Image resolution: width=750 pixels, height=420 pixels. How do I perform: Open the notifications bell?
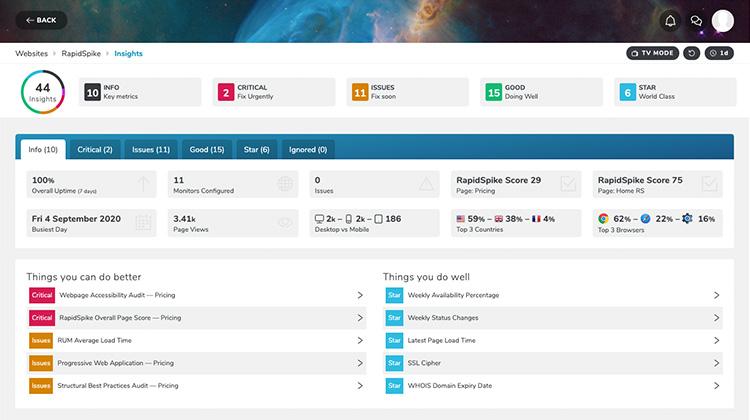(x=670, y=21)
